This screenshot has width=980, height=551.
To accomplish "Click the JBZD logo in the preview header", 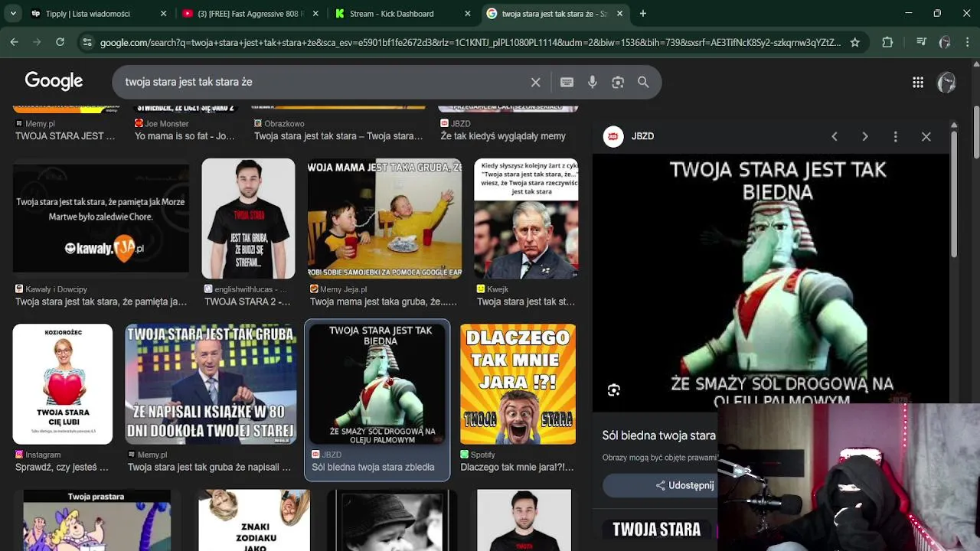I will (613, 136).
